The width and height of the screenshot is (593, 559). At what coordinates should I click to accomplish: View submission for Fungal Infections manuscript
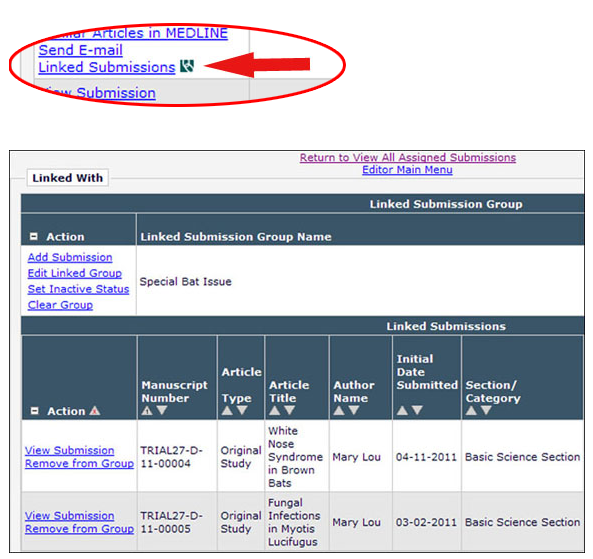pos(70,516)
